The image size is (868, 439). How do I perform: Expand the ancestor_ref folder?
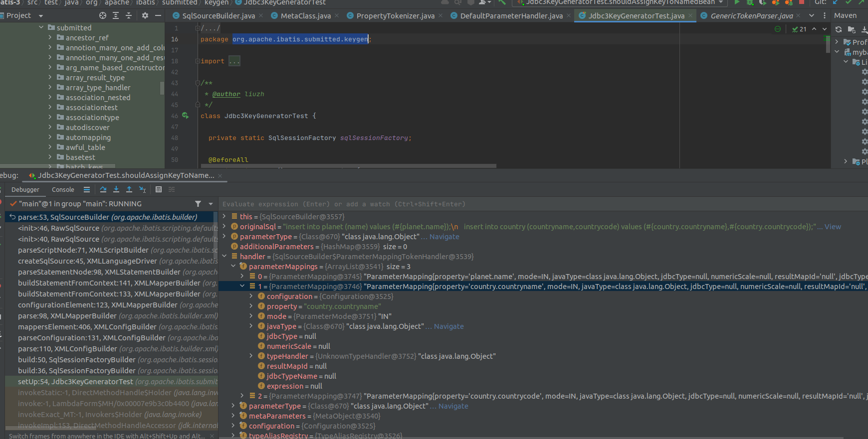[x=50, y=37]
